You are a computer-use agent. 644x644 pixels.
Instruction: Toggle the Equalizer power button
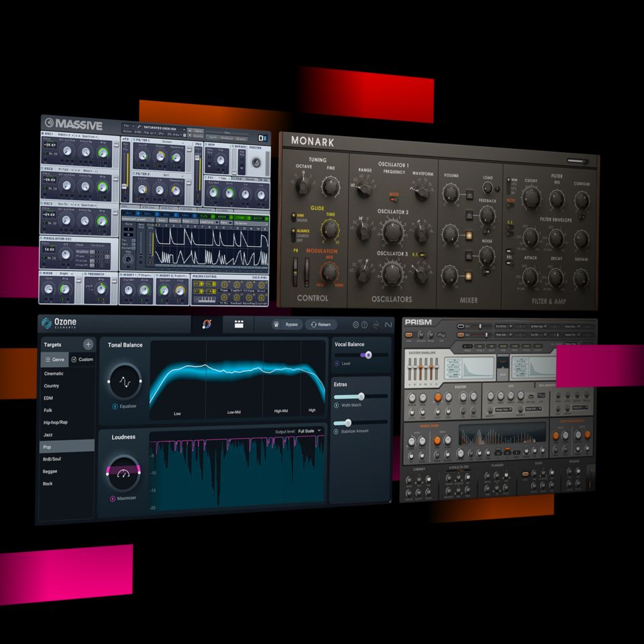pos(114,406)
